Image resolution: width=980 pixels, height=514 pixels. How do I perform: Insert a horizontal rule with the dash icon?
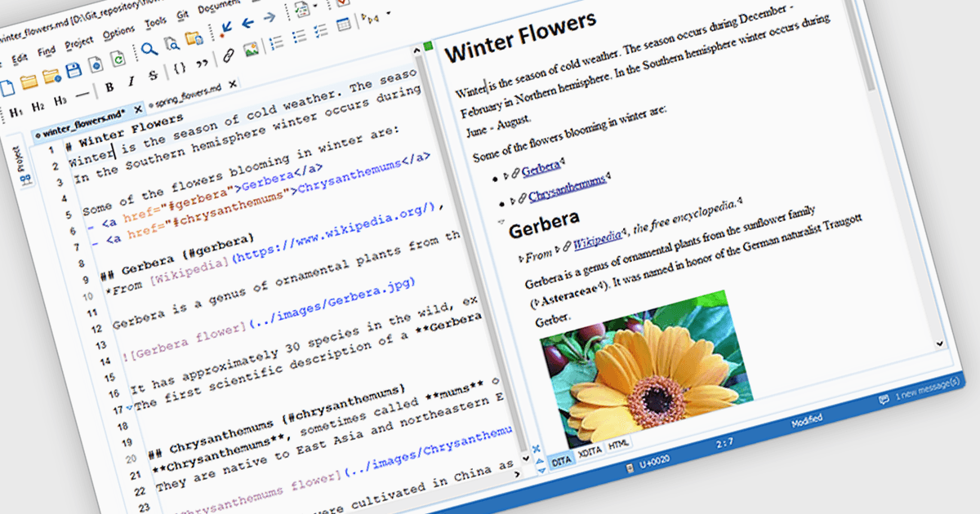pyautogui.click(x=82, y=95)
